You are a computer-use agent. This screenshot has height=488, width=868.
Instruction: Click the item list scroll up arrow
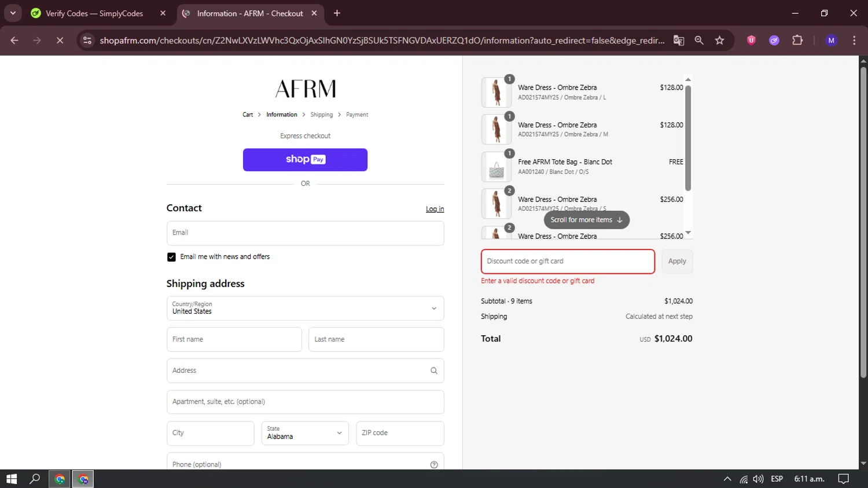coord(688,79)
